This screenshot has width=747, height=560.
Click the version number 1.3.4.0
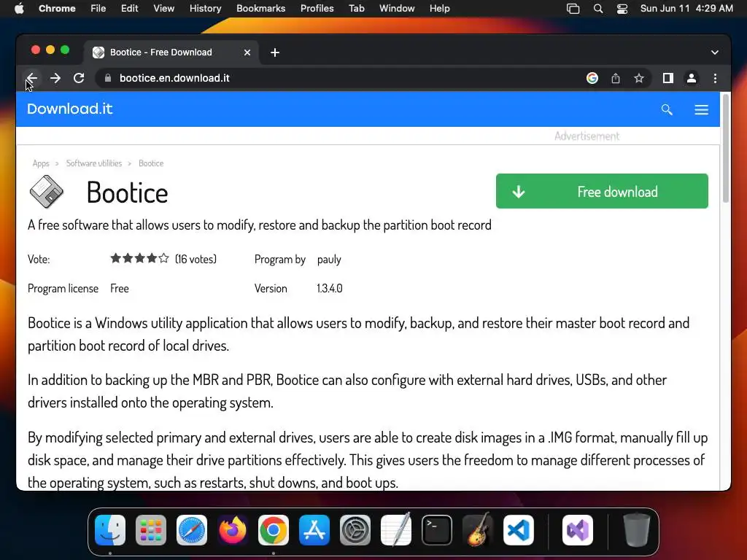pos(330,289)
